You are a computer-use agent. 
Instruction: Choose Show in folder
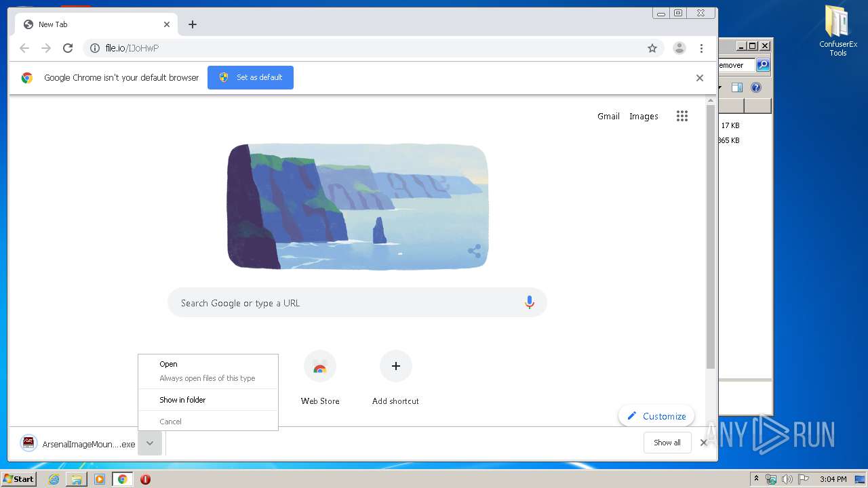[208, 400]
